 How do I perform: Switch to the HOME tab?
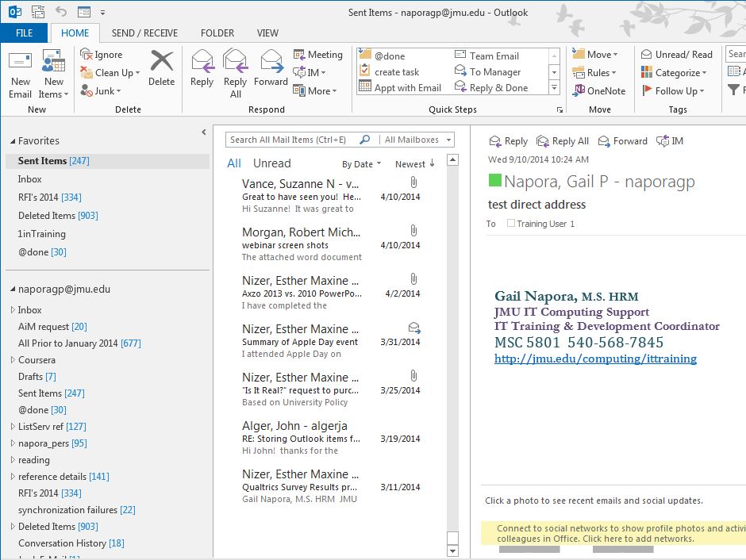click(x=75, y=33)
